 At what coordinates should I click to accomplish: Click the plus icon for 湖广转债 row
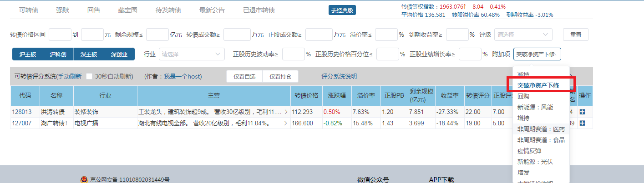tap(582, 123)
